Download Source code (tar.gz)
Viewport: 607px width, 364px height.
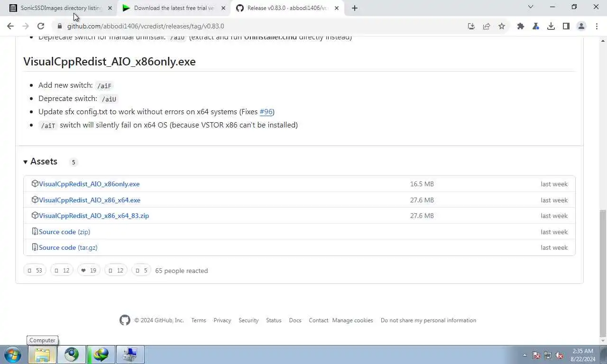(x=68, y=247)
